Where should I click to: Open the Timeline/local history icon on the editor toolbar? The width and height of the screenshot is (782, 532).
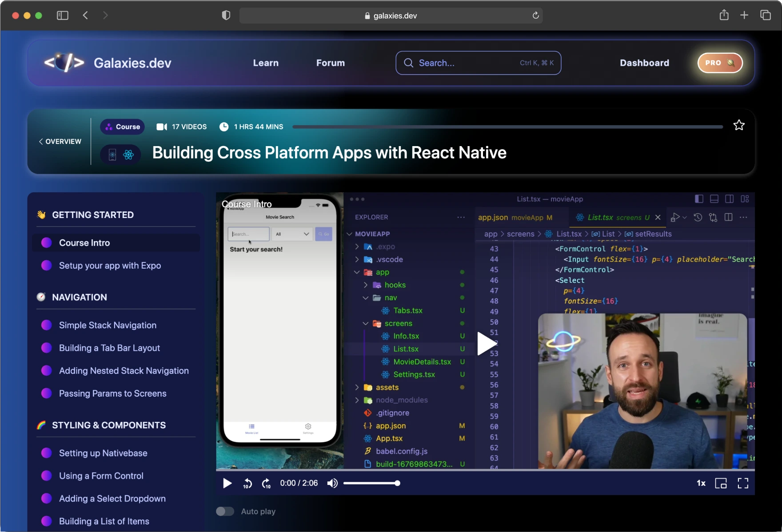coord(698,218)
